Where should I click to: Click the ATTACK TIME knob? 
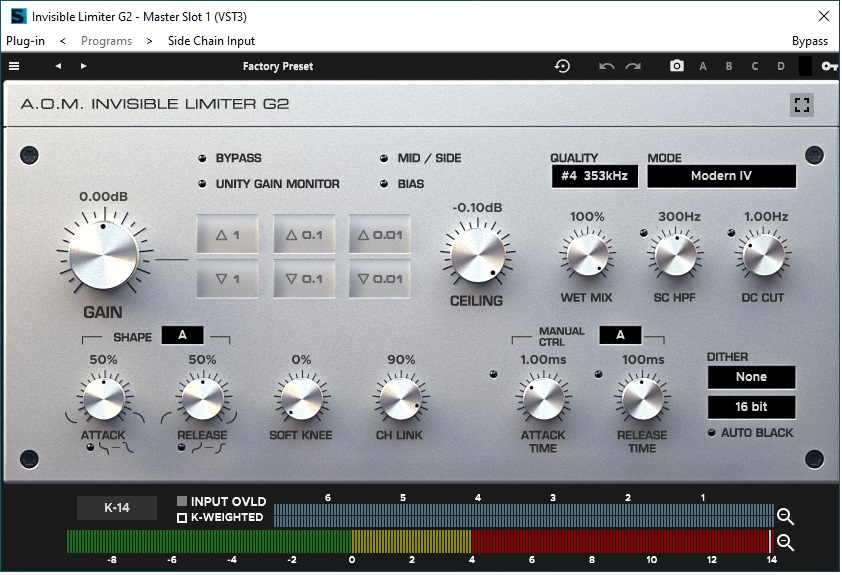point(543,399)
